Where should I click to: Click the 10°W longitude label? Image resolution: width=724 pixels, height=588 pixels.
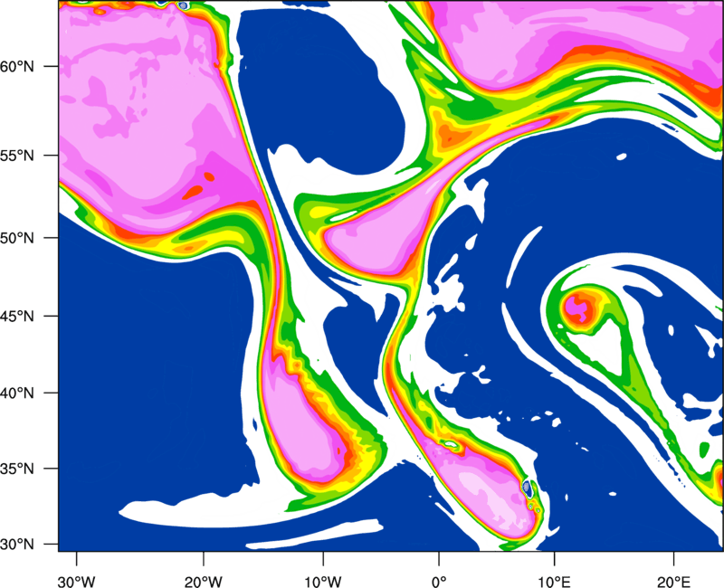click(x=323, y=582)
